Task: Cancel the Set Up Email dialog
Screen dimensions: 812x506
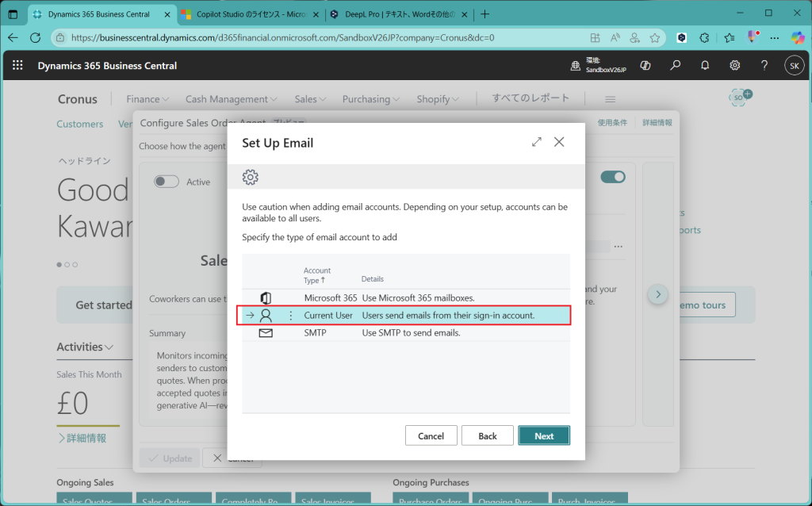Action: pos(431,435)
